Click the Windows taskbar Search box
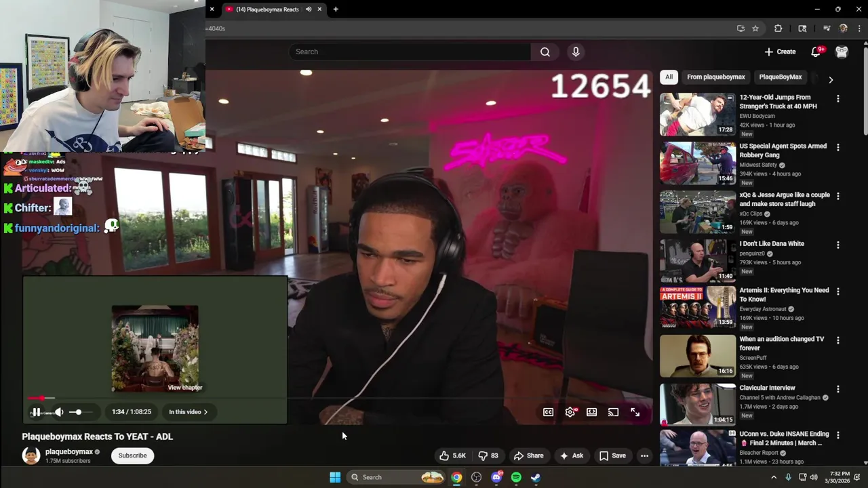 point(396,477)
